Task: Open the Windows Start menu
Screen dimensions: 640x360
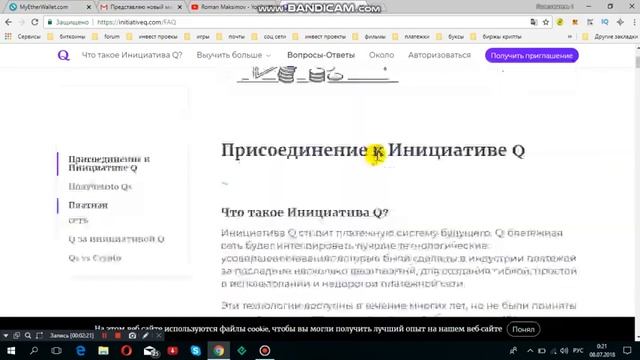Action: [x=11, y=351]
